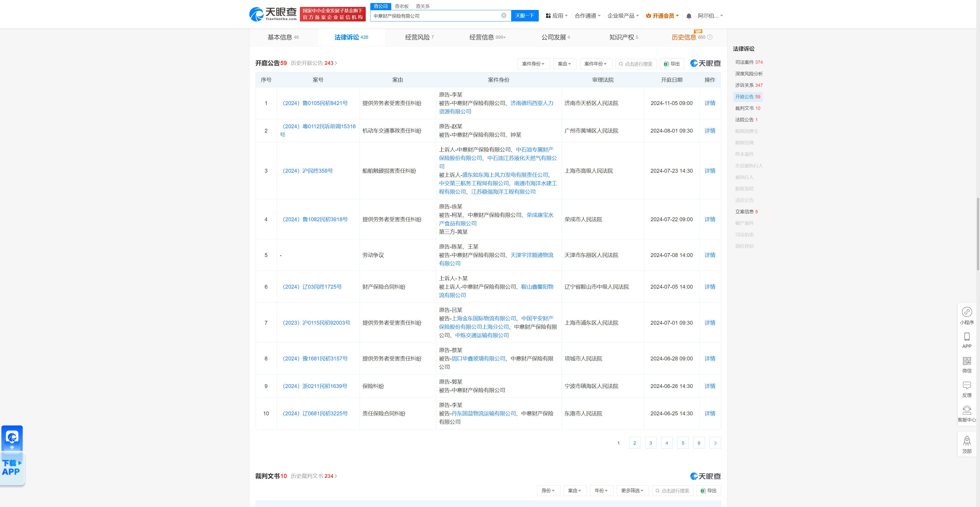Select the 查公司 search tab
Image resolution: width=980 pixels, height=507 pixels.
pos(381,6)
